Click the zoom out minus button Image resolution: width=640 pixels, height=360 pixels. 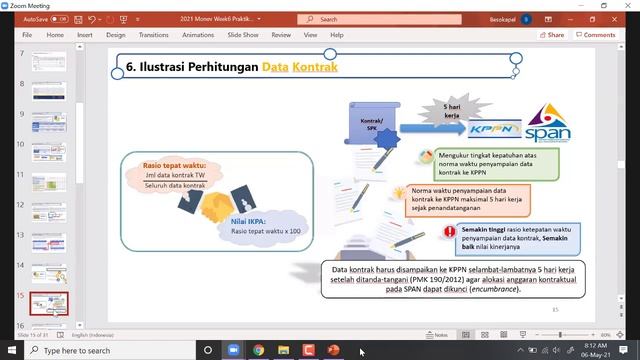pyautogui.click(x=537, y=335)
